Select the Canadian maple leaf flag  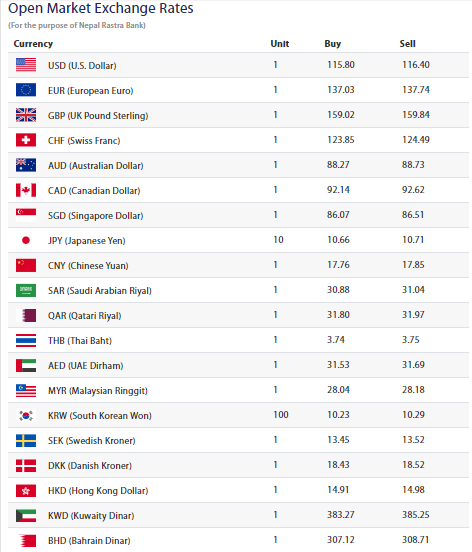tap(26, 190)
